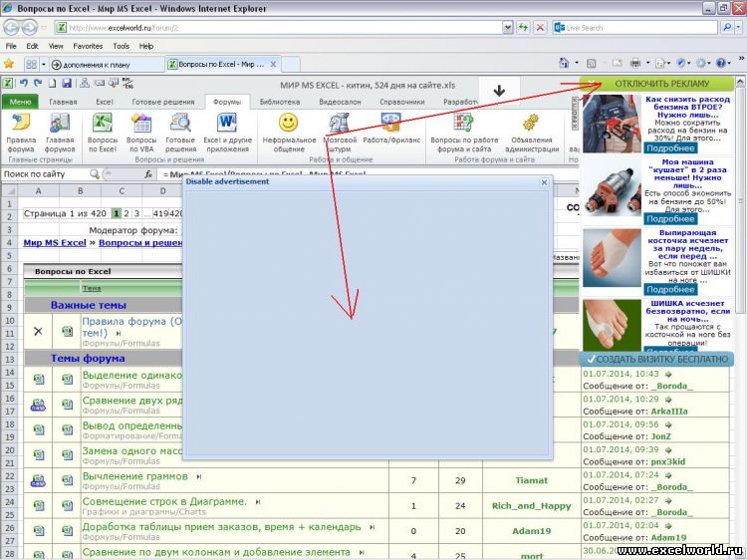Click the browser address bar
This screenshot has height=560, width=747.
click(x=284, y=28)
